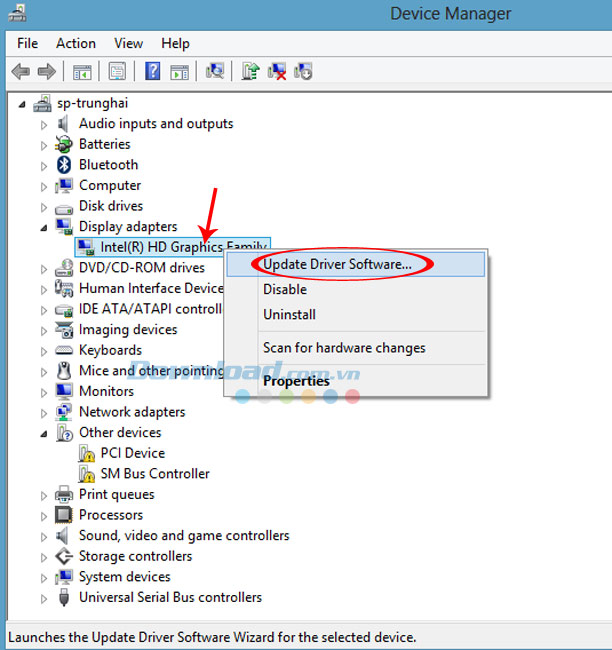Select Intel(R) HD Graphics Family device
The height and width of the screenshot is (650, 612).
point(172,247)
